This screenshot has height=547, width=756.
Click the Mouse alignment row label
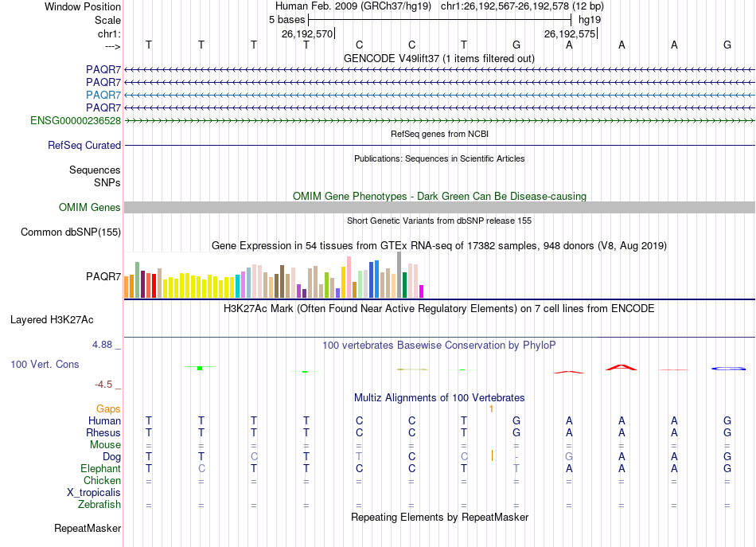click(105, 445)
